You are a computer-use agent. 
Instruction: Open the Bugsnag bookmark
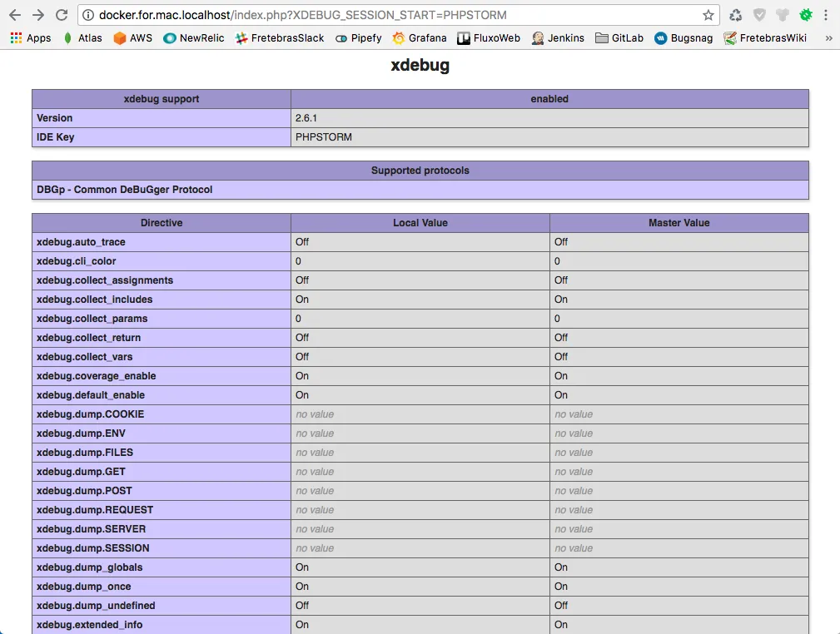tap(683, 38)
